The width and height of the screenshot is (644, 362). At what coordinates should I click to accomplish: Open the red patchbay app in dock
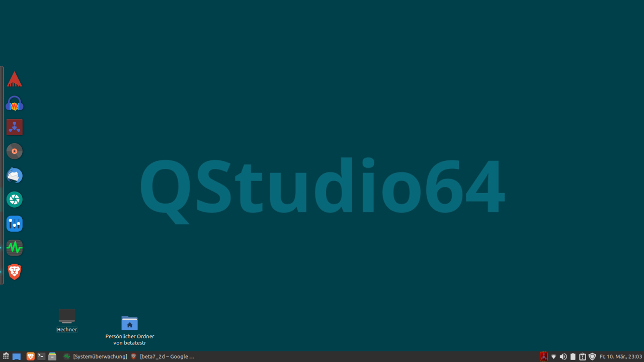tap(14, 127)
